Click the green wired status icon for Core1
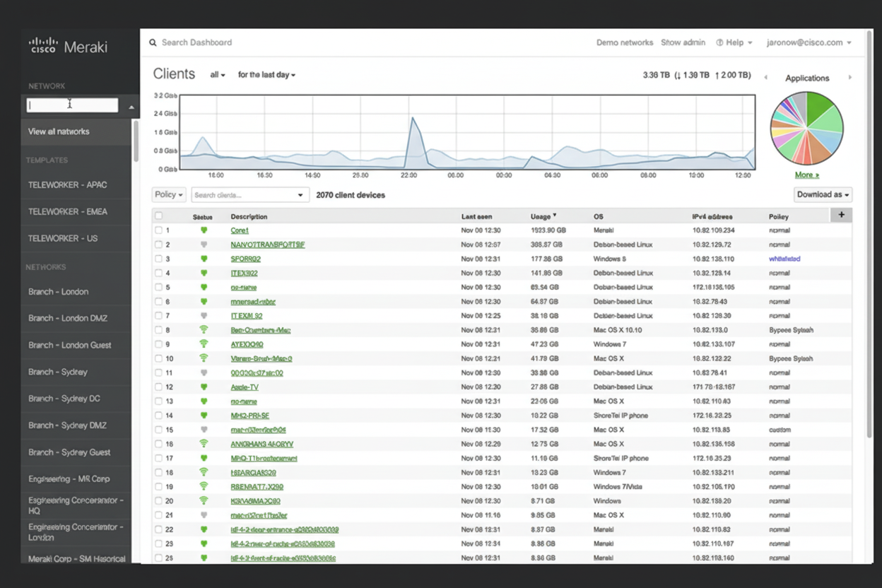882x588 pixels. pos(204,230)
